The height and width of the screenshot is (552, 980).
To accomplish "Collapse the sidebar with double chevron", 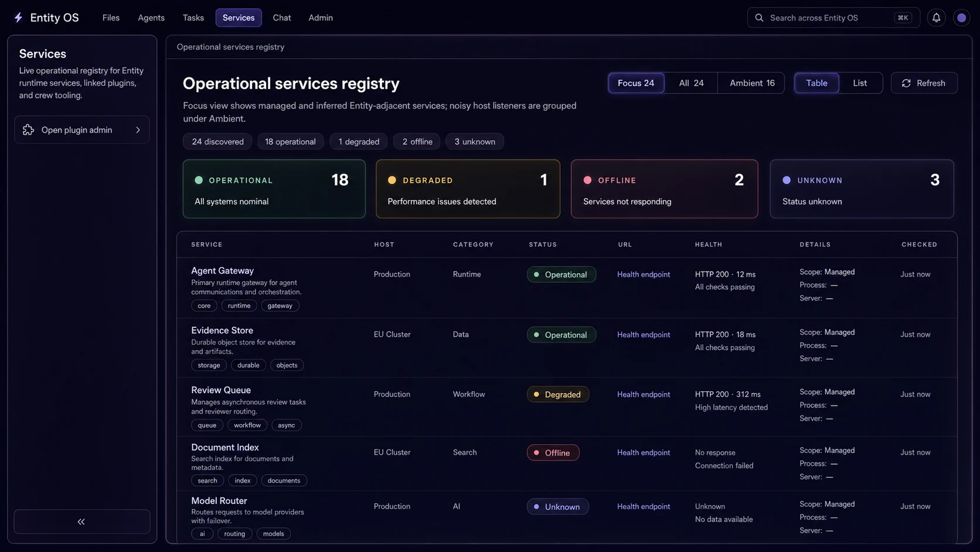I will tap(81, 521).
